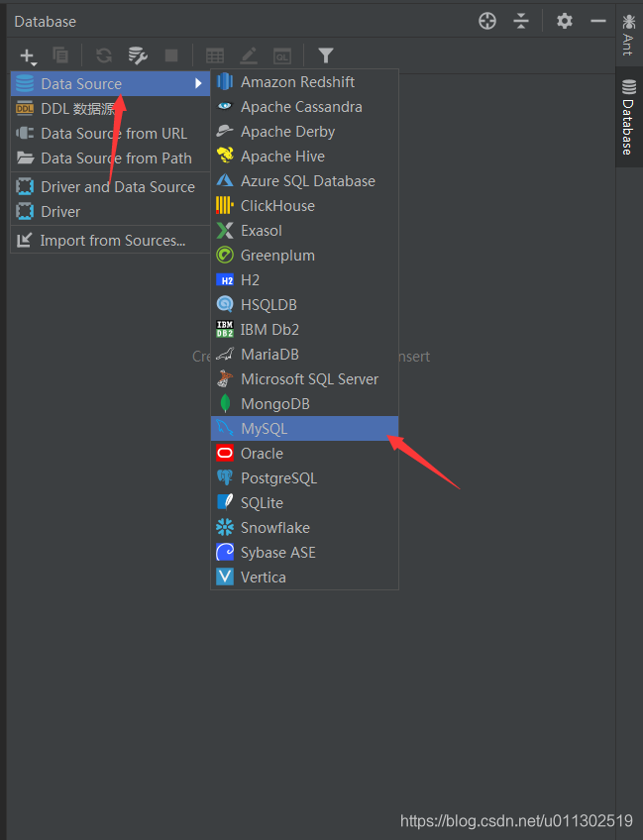Click the Collapse All icon in header
The width and height of the screenshot is (643, 840).
tap(521, 22)
